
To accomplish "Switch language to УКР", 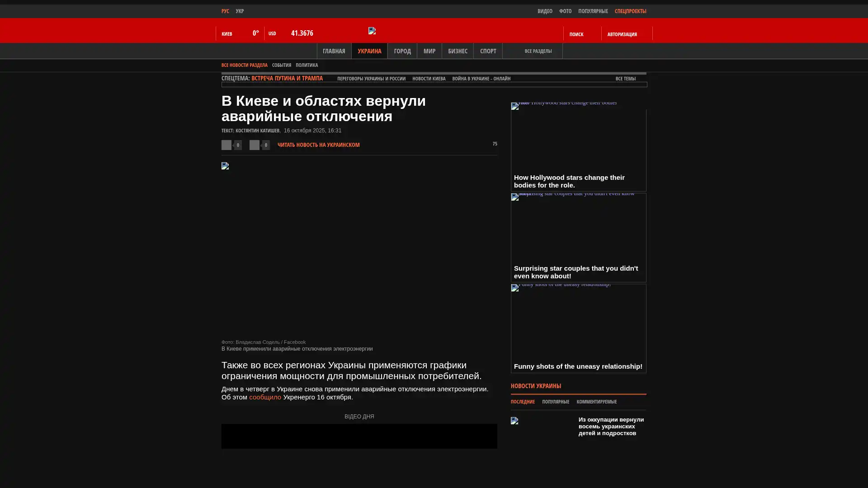I will 240,11.
